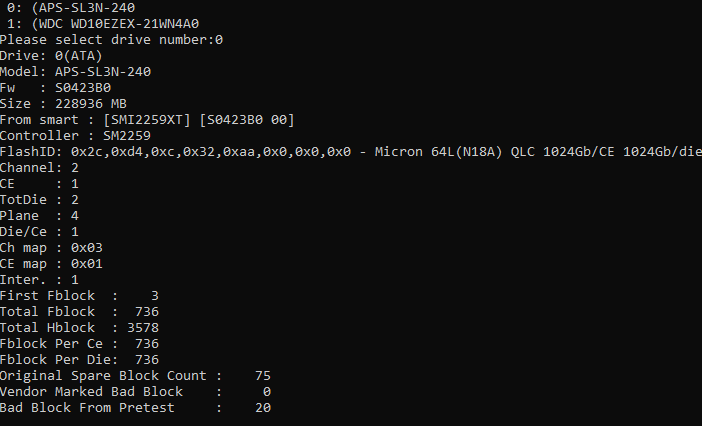Click the 'Plane : 4' line
The width and height of the screenshot is (702, 426).
(x=40, y=216)
